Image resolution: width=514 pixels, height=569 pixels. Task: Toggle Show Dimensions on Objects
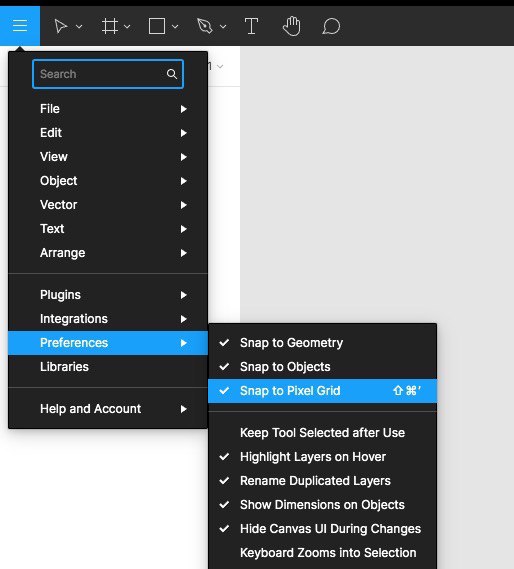323,505
